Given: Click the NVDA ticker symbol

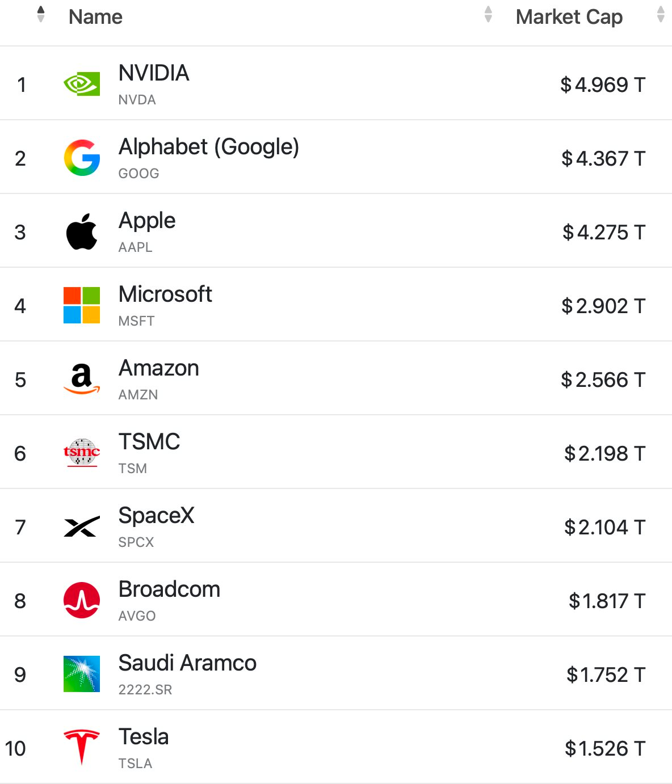Looking at the screenshot, I should pyautogui.click(x=137, y=100).
